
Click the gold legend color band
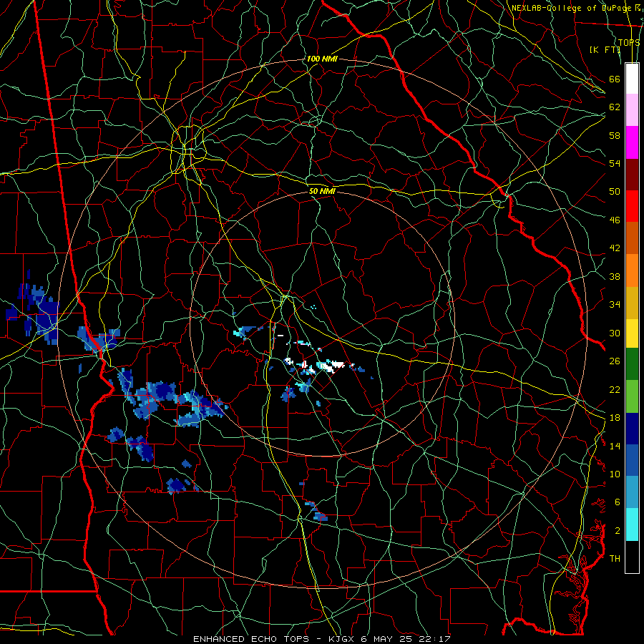632,303
